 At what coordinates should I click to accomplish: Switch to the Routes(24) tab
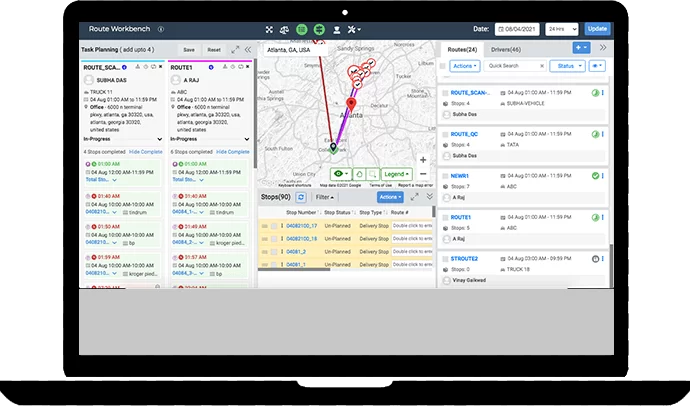tap(462, 50)
